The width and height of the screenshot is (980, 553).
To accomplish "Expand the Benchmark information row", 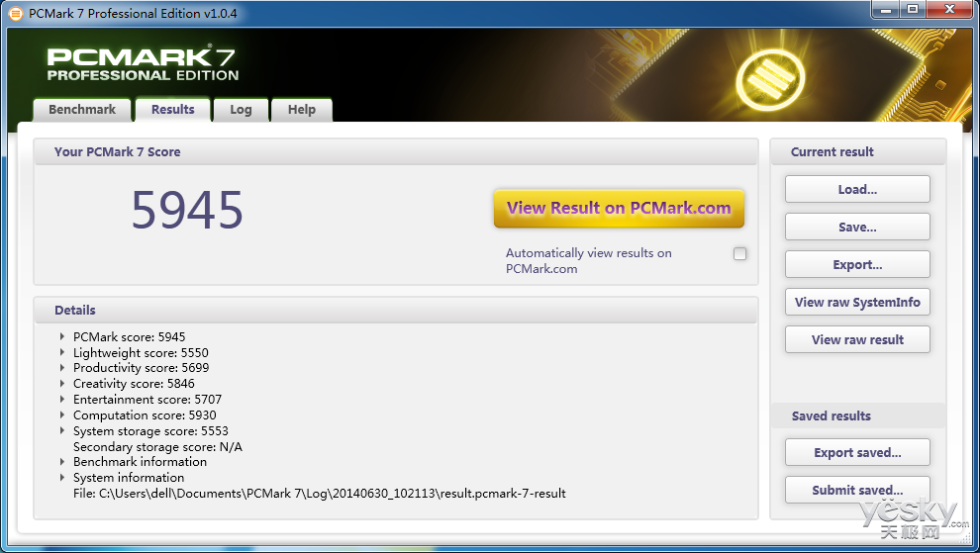I will click(x=62, y=462).
